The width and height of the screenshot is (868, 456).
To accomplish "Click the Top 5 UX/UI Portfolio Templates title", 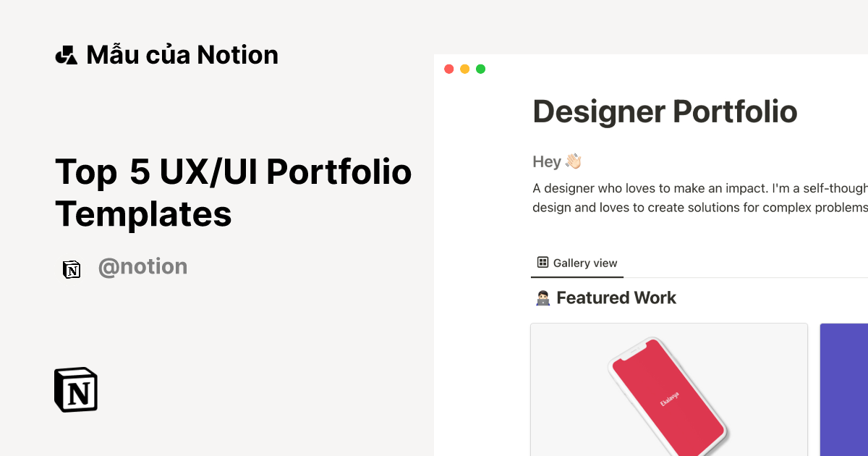I will click(x=233, y=193).
